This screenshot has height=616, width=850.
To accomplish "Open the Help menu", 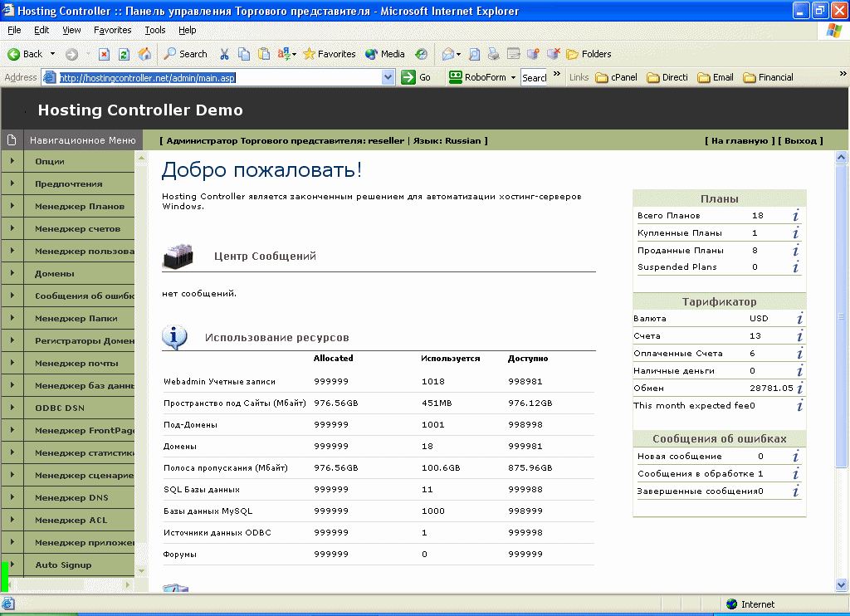I will [187, 30].
